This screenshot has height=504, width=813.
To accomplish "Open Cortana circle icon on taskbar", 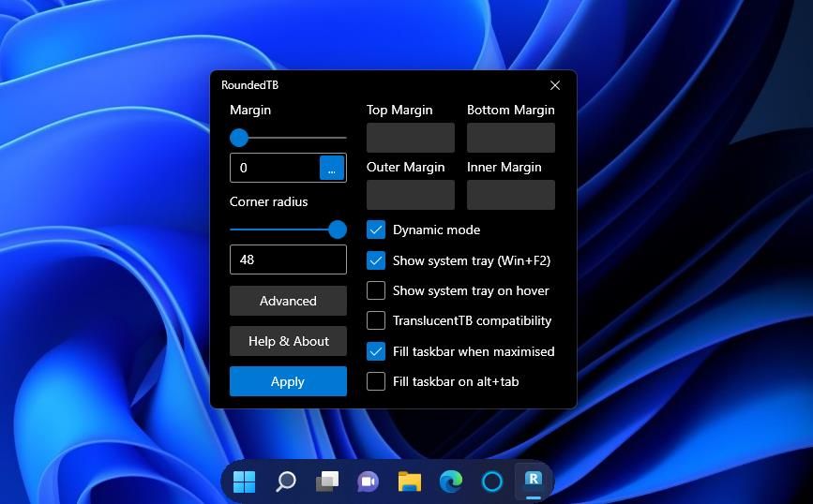I will tap(492, 482).
